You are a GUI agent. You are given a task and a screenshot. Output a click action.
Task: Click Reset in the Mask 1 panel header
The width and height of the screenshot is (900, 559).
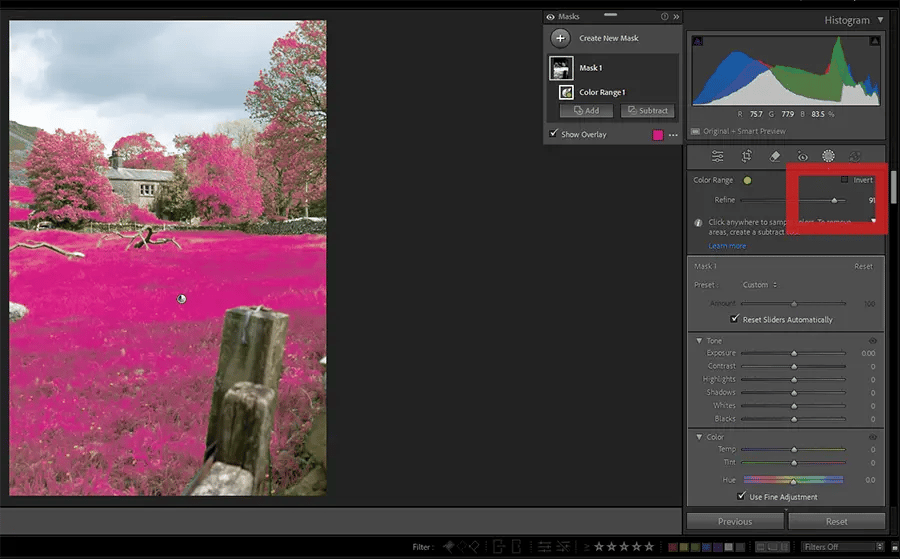[x=863, y=266]
